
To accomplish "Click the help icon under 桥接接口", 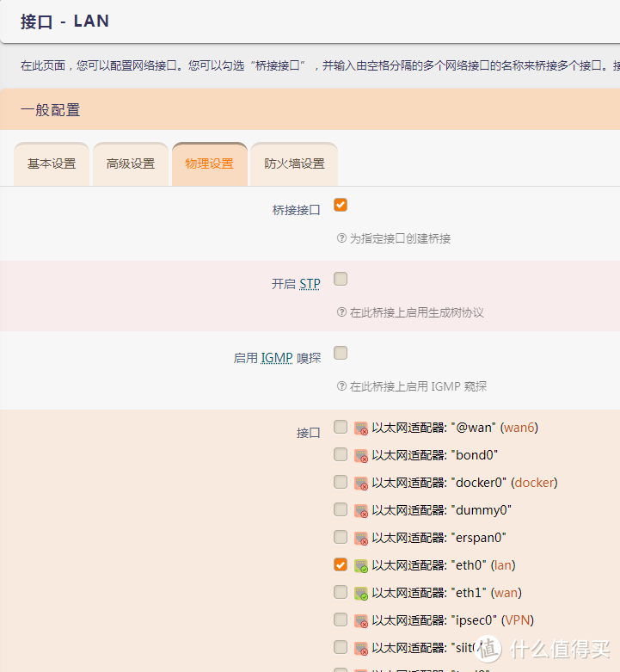I will (341, 238).
